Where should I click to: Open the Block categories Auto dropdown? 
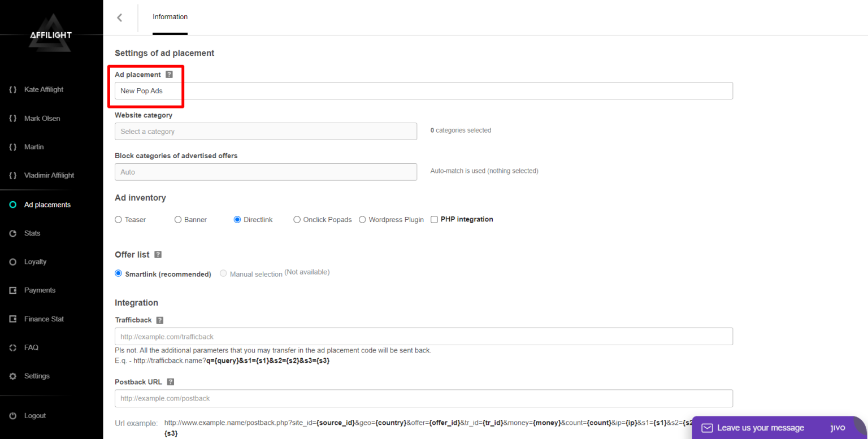click(x=266, y=172)
